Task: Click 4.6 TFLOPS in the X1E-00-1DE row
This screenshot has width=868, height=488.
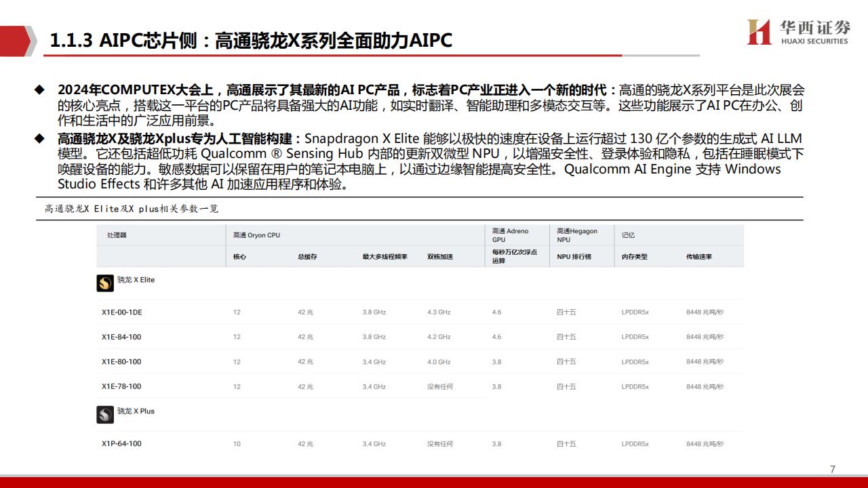Action: click(496, 312)
